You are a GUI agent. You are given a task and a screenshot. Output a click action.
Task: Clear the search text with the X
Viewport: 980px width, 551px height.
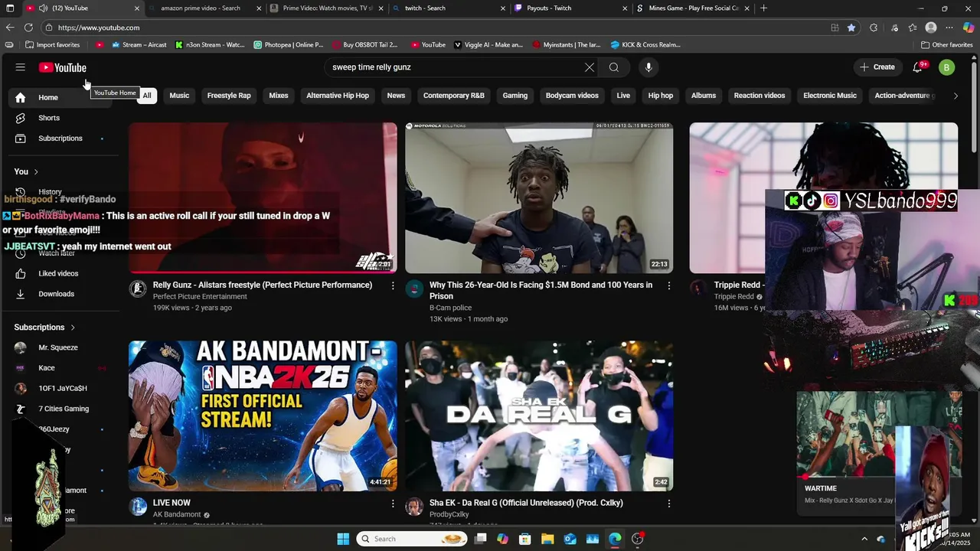click(590, 67)
